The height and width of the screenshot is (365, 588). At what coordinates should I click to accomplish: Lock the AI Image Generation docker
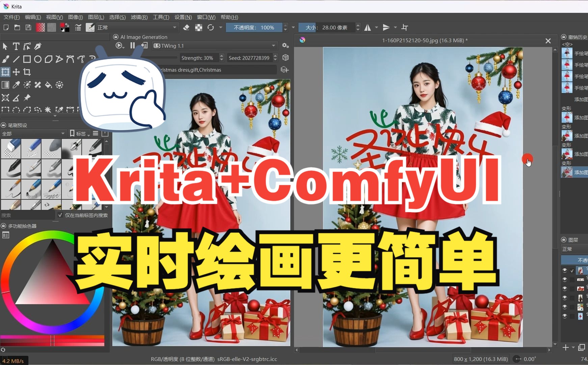[116, 37]
